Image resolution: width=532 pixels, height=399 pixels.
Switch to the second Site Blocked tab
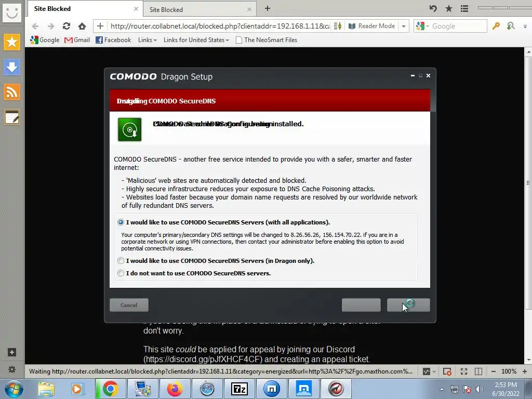pyautogui.click(x=199, y=9)
